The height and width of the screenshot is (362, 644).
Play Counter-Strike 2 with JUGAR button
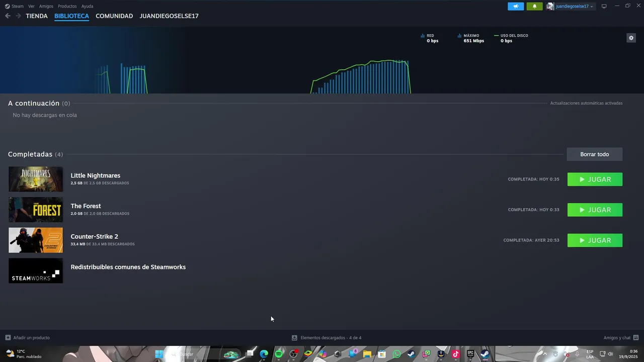[x=595, y=240]
